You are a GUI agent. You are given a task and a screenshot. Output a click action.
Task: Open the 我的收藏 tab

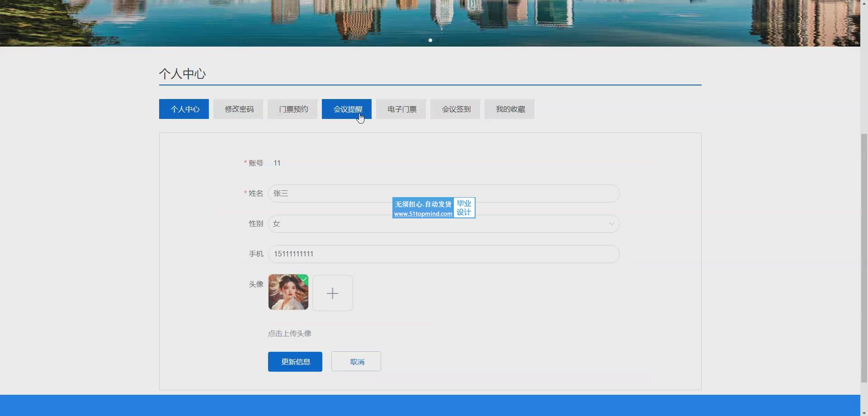[509, 109]
